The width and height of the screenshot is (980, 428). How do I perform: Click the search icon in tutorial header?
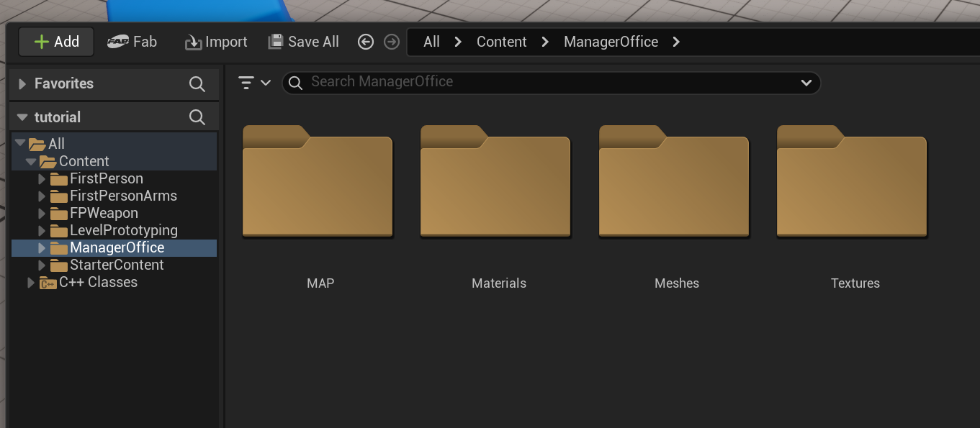pyautogui.click(x=197, y=117)
